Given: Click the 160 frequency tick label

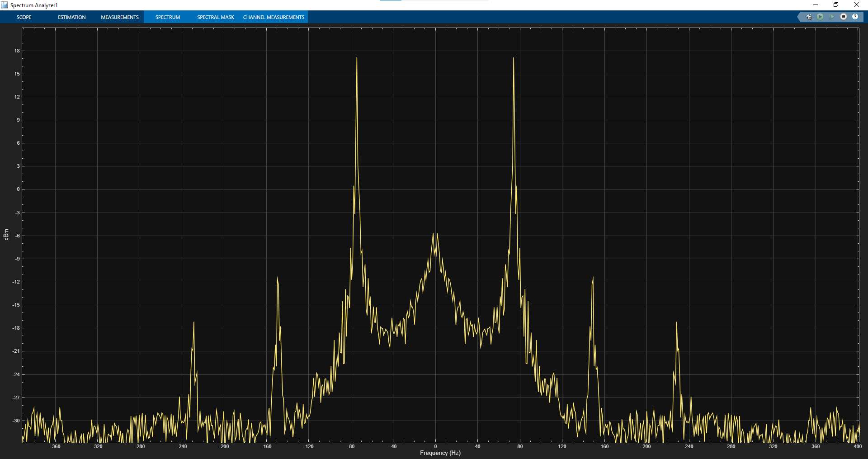Looking at the screenshot, I should 604,446.
